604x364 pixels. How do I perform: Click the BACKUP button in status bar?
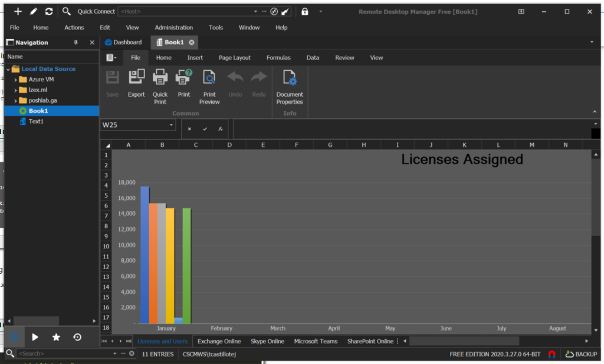click(581, 354)
